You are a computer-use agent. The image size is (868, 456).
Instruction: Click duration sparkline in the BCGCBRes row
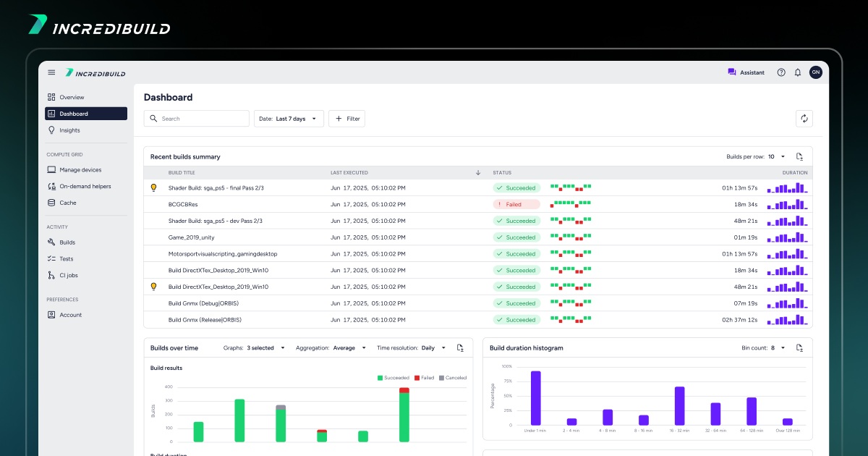tap(788, 203)
